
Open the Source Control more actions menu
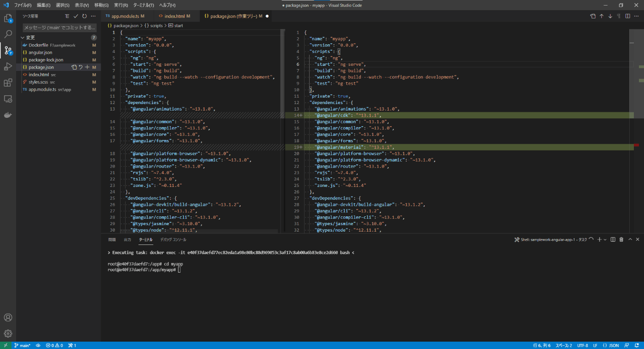(x=93, y=16)
